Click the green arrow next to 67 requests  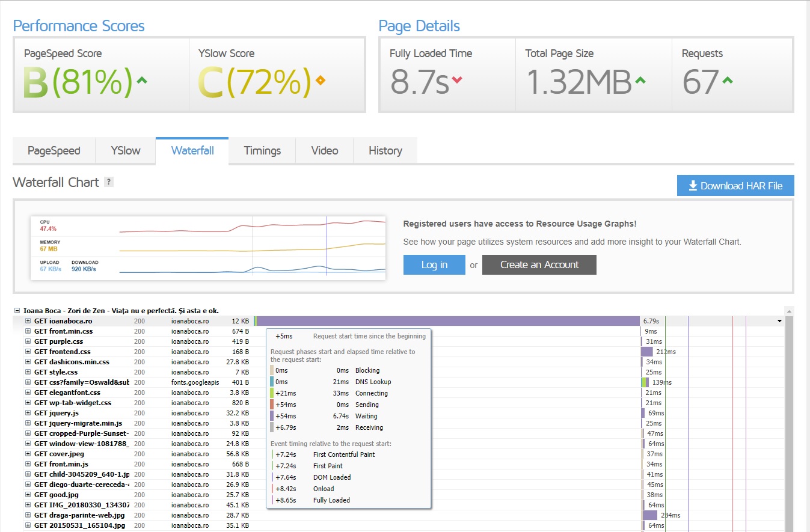(x=727, y=80)
